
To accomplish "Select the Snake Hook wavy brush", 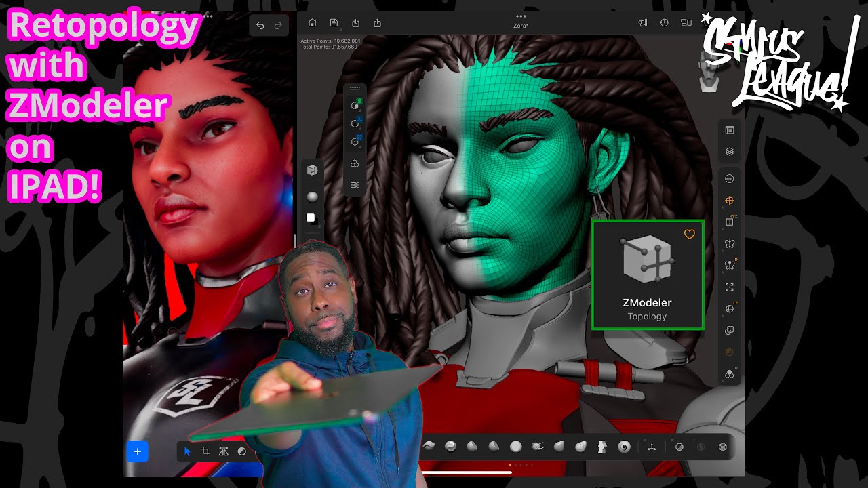I will point(429,446).
